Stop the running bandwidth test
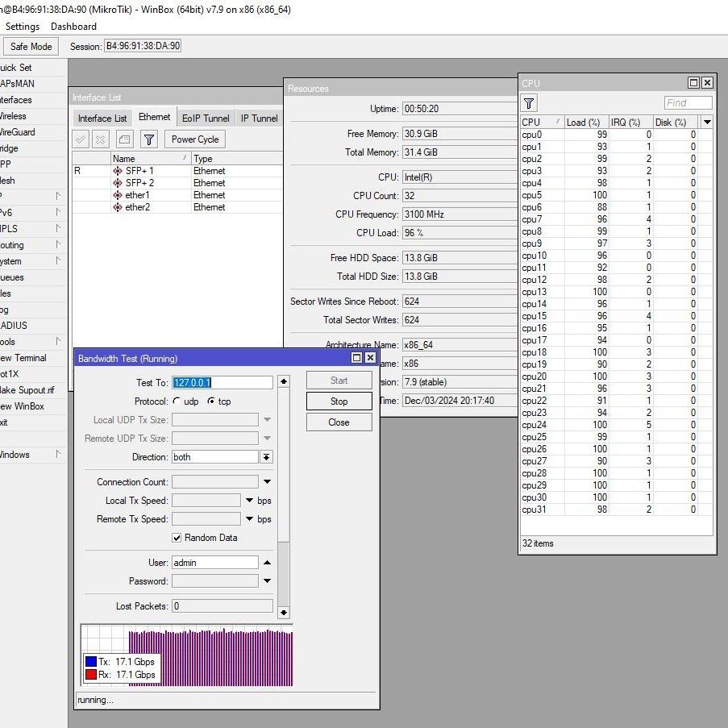728x728 pixels. pyautogui.click(x=339, y=401)
